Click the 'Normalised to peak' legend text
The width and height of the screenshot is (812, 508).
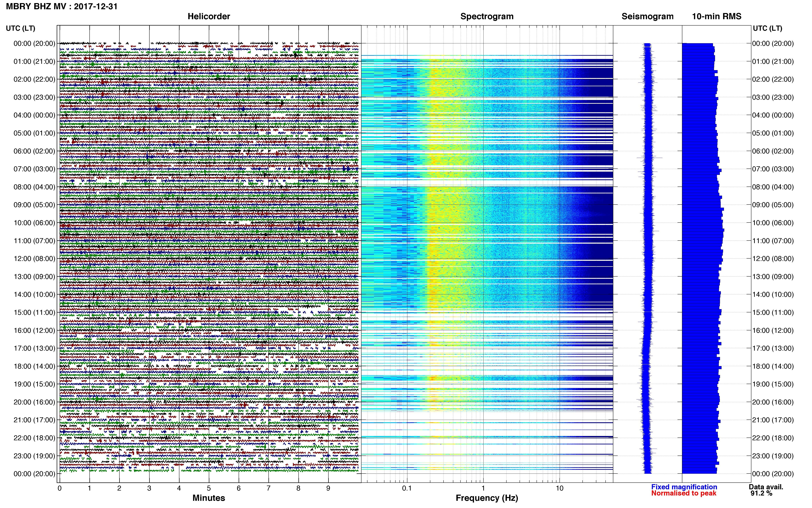(684, 493)
